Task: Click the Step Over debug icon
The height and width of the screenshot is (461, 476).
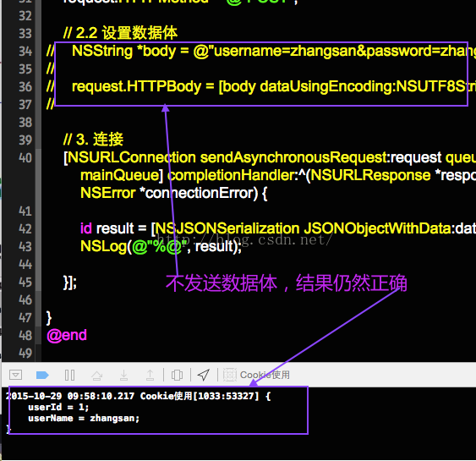Action: point(97,376)
